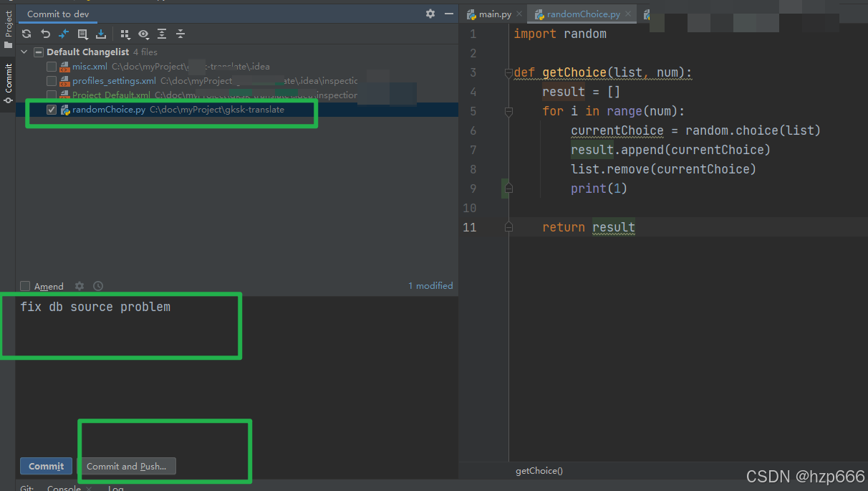Collapse all changelist entries via toolbar icon

(180, 34)
